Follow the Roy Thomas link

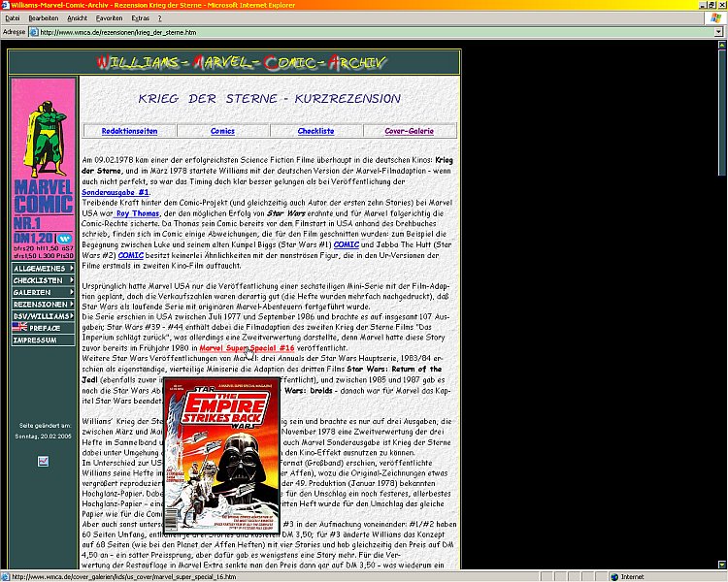[x=137, y=213]
